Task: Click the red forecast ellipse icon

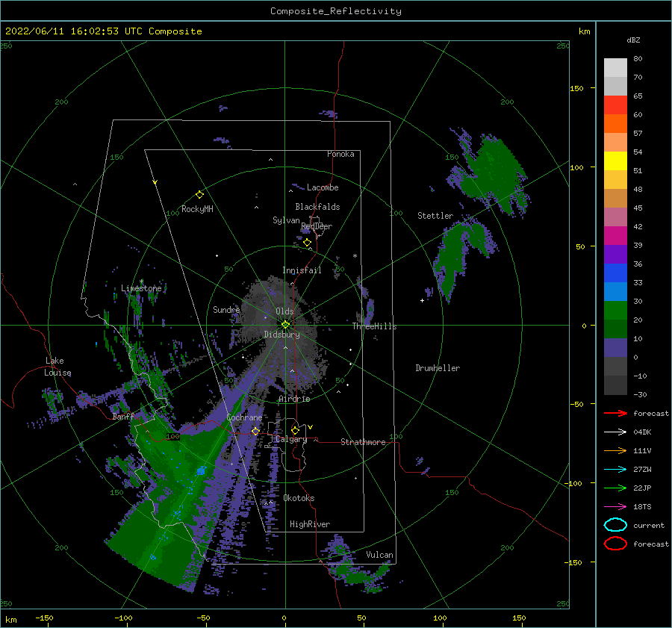Action: pyautogui.click(x=615, y=544)
